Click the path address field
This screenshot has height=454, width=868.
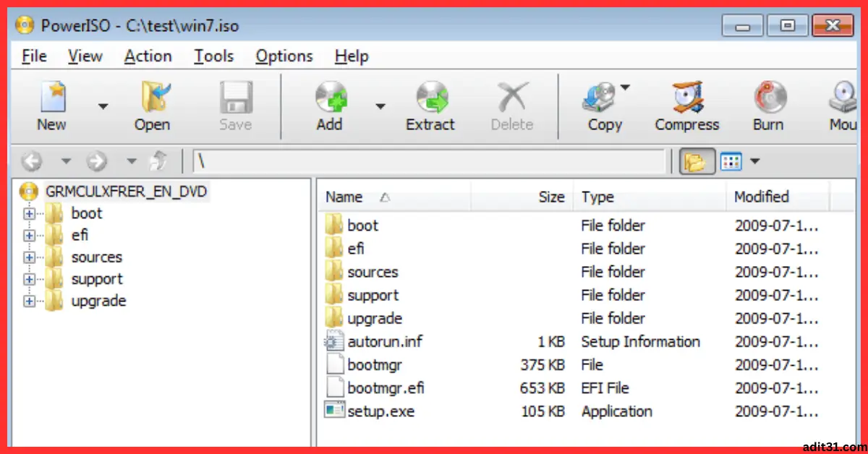tap(428, 161)
